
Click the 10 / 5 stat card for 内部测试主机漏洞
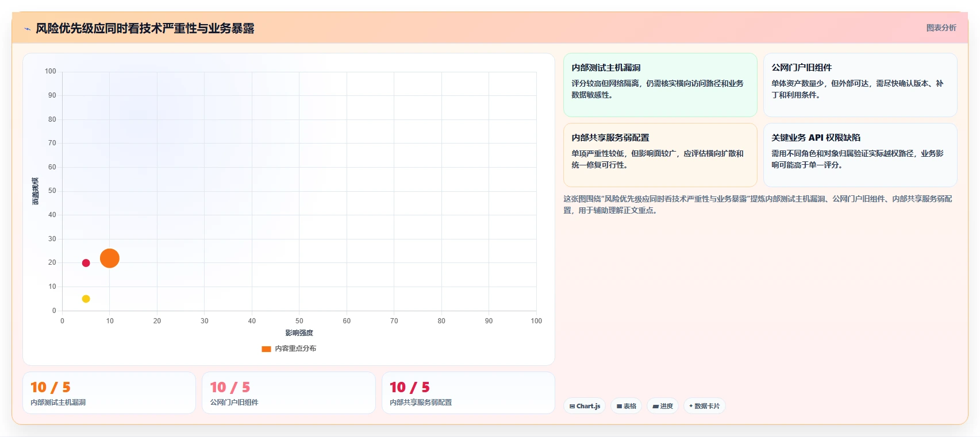109,393
